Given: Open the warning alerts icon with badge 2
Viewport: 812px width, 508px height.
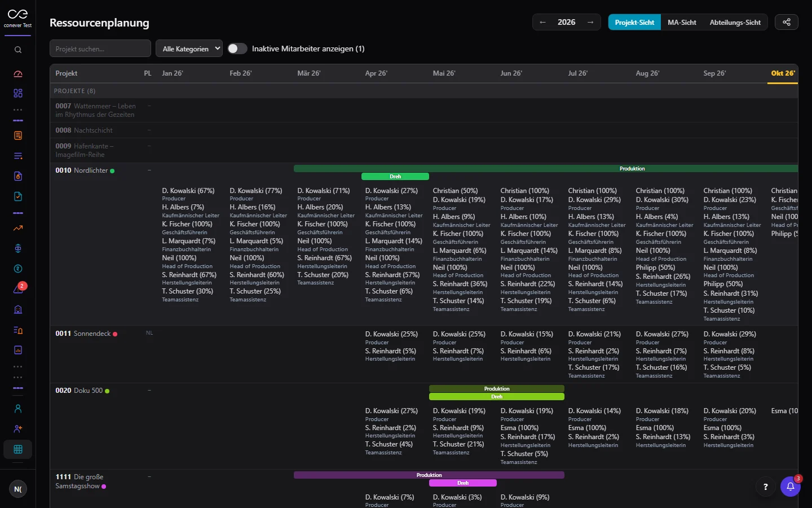Looking at the screenshot, I should point(18,289).
